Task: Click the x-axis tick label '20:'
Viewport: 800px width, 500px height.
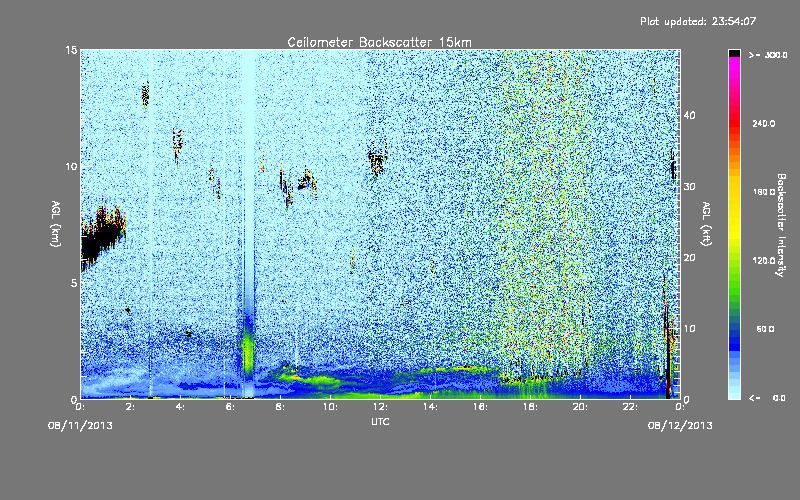Action: point(580,407)
